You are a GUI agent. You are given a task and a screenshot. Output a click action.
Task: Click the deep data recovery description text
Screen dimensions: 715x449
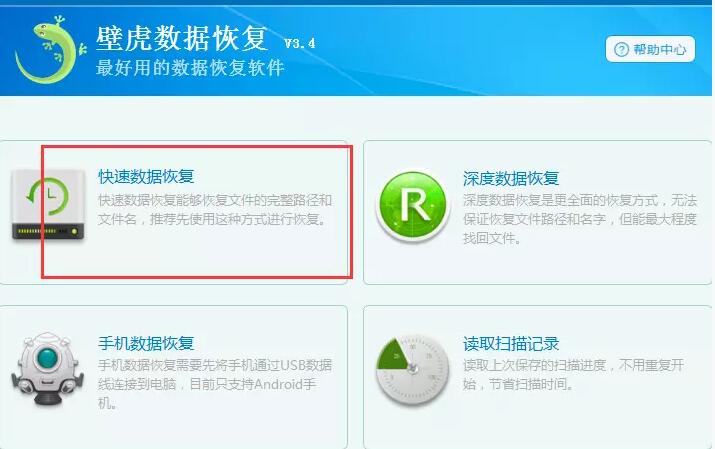pyautogui.click(x=580, y=219)
